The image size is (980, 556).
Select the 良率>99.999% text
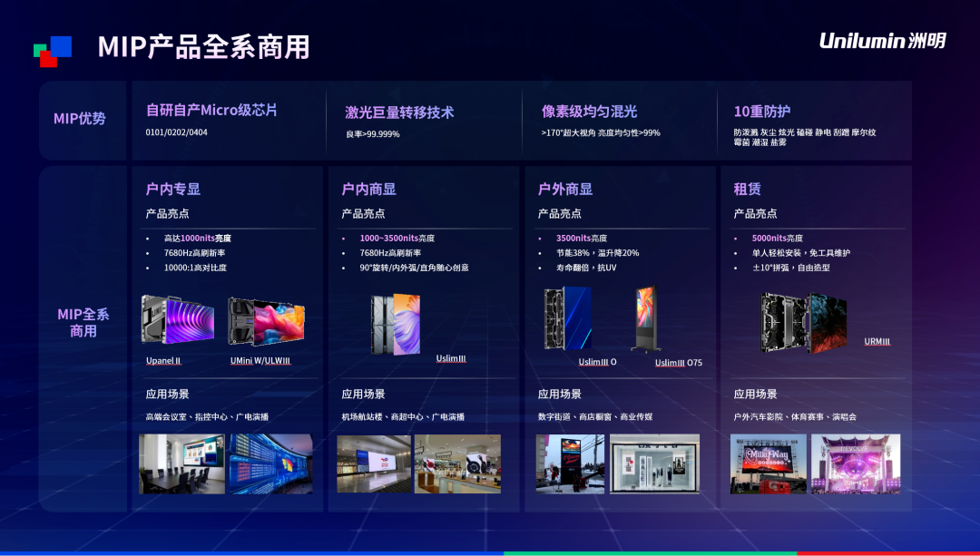click(x=373, y=134)
